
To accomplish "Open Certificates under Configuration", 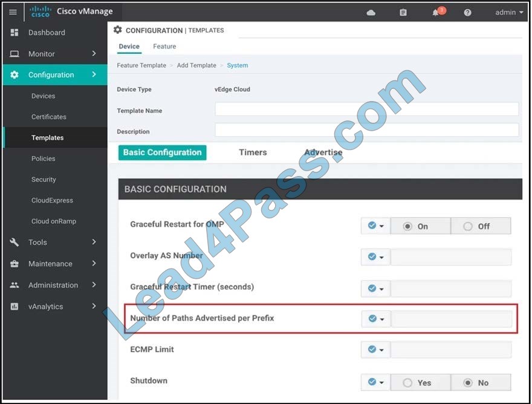I will click(49, 117).
